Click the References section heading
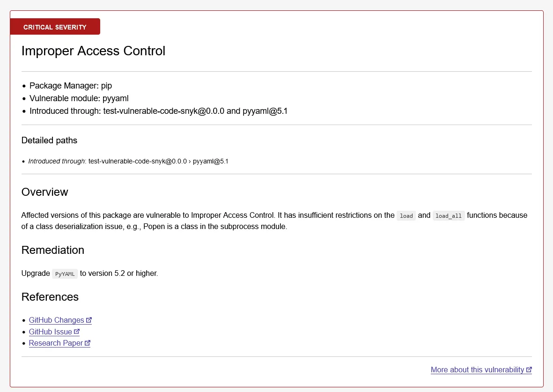This screenshot has width=553, height=392. click(50, 297)
